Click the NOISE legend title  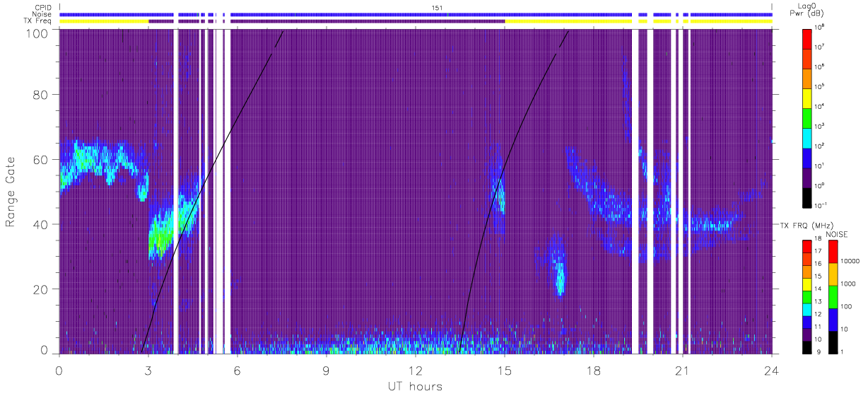coord(837,234)
